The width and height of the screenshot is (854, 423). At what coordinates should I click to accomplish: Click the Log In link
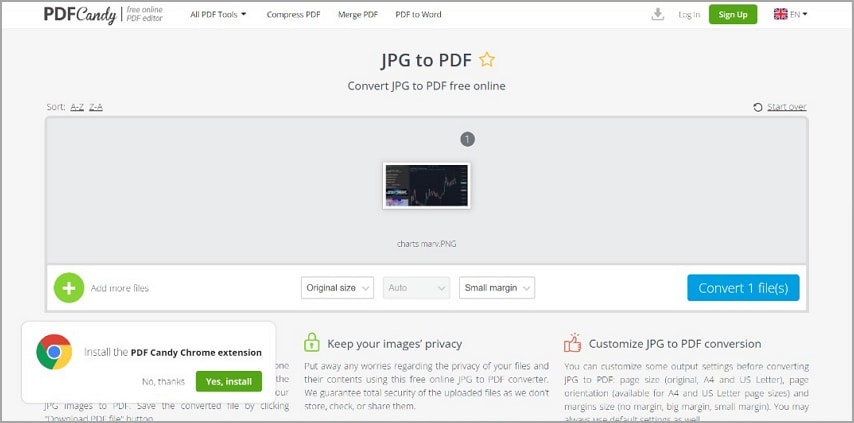(689, 15)
